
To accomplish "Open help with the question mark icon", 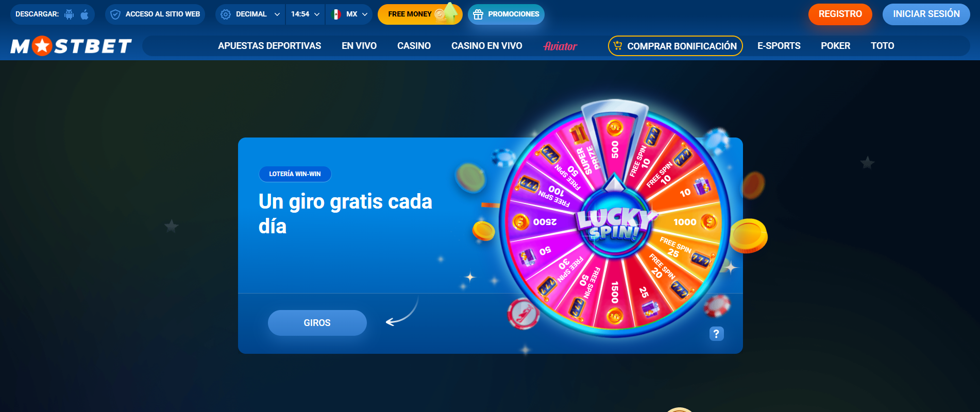I will (716, 334).
